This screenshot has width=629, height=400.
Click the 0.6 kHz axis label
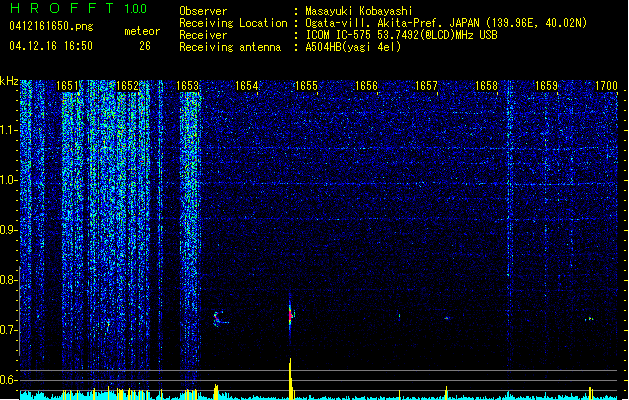[8, 380]
